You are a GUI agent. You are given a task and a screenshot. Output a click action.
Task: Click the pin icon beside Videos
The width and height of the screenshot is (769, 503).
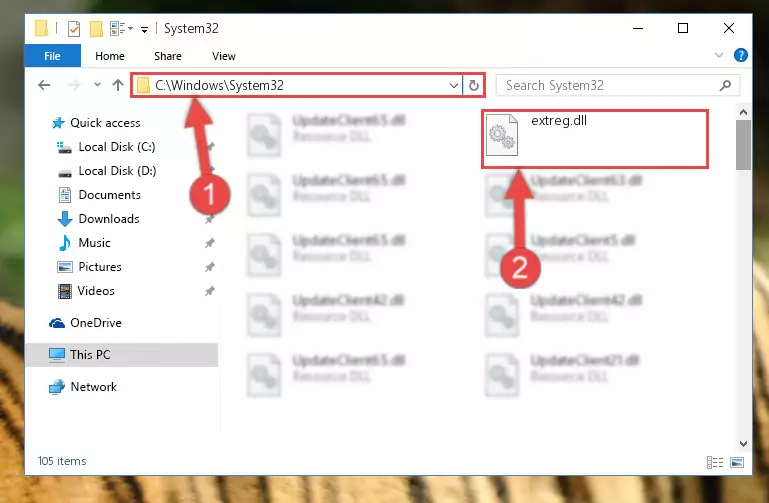[209, 291]
